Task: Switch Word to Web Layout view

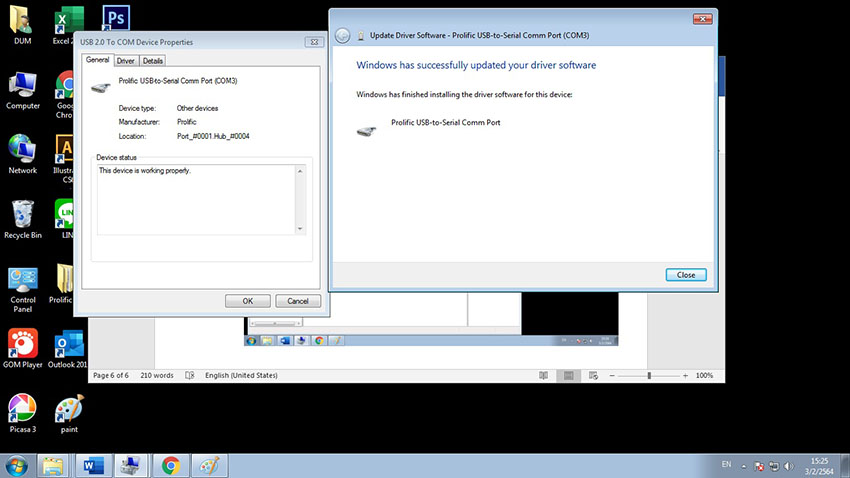Action: pyautogui.click(x=593, y=376)
